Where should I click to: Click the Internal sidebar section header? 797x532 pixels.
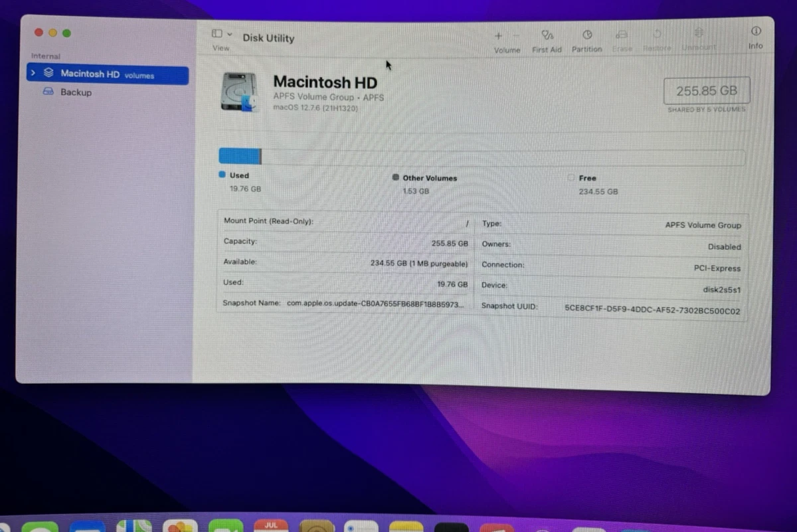[45, 56]
